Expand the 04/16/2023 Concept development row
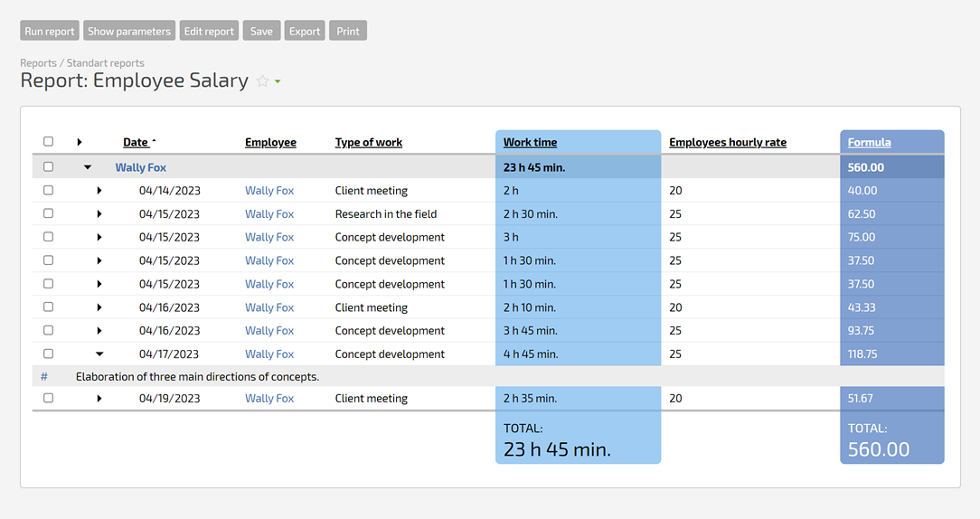This screenshot has width=980, height=519. pyautogui.click(x=99, y=331)
